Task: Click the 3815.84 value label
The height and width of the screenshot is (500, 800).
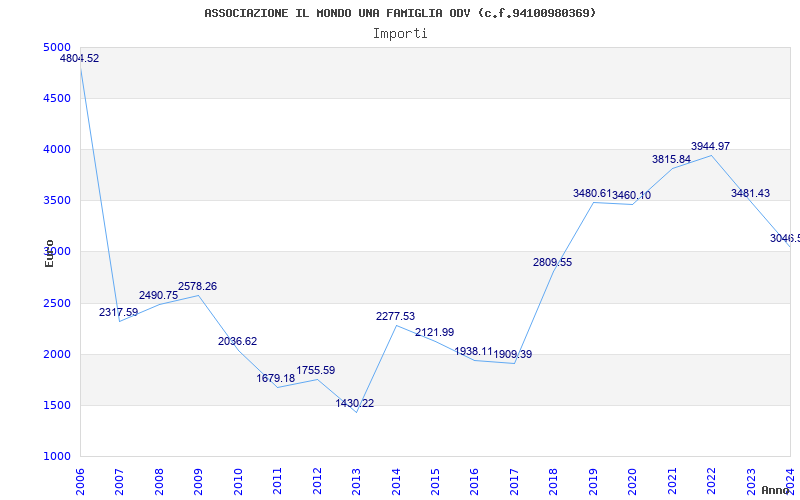Action: (671, 159)
